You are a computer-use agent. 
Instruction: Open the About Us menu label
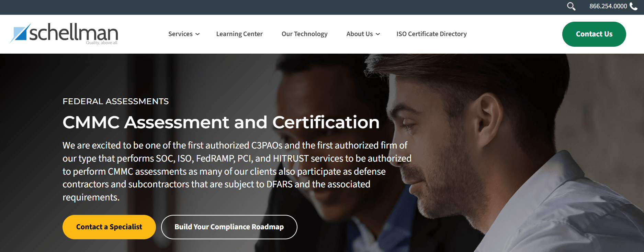(x=359, y=34)
